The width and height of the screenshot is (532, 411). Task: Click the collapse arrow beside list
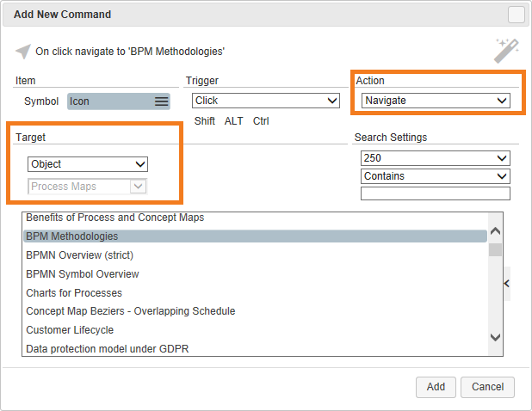[x=506, y=283]
